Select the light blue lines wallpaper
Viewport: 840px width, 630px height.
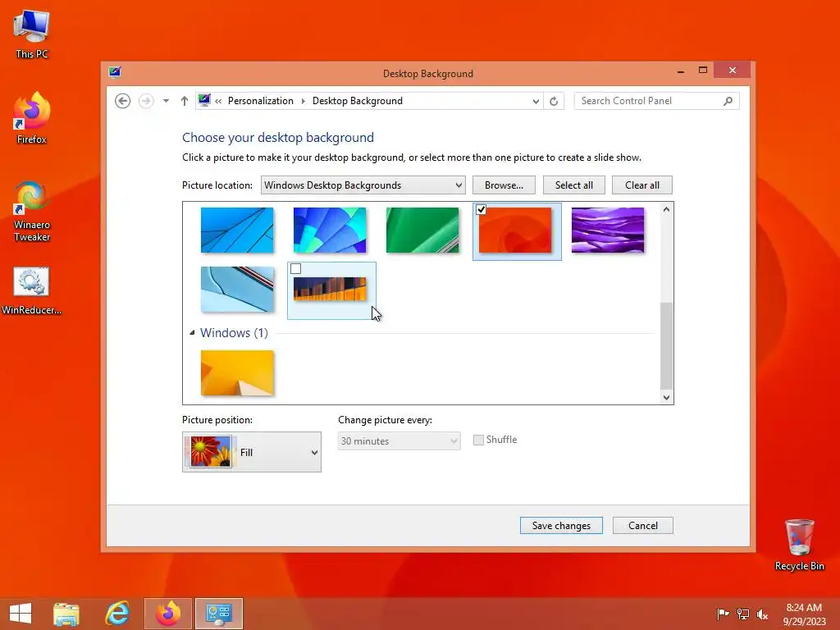pyautogui.click(x=237, y=230)
